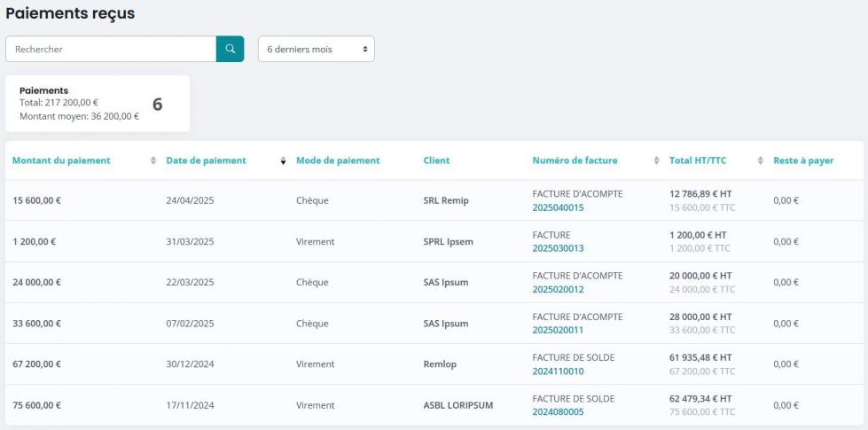Open invoice 2025040015 link

(558, 207)
